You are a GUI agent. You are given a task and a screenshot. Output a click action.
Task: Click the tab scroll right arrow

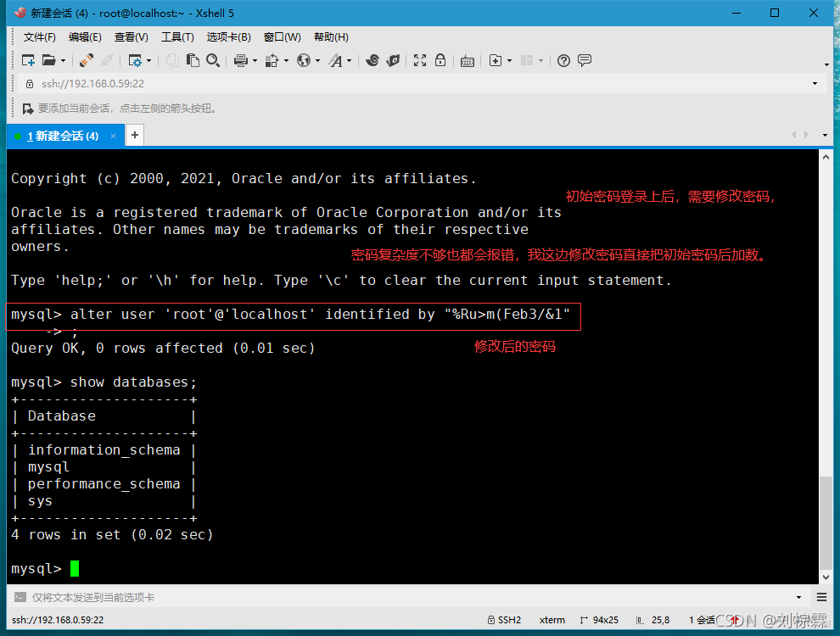point(806,134)
